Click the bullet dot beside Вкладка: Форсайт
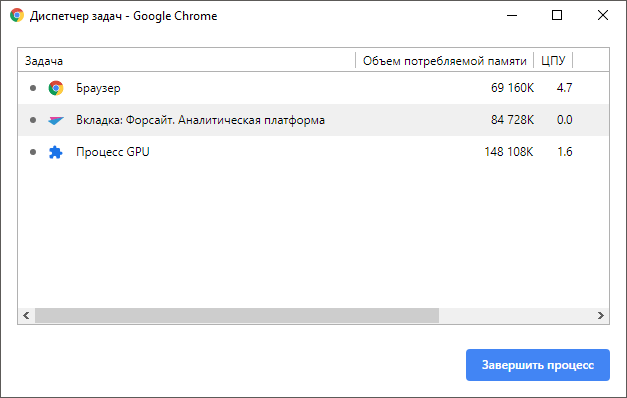 pos(33,120)
